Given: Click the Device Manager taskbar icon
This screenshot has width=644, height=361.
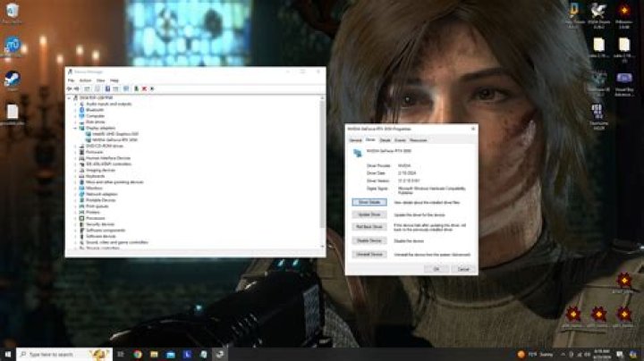Looking at the screenshot, I should point(220,354).
